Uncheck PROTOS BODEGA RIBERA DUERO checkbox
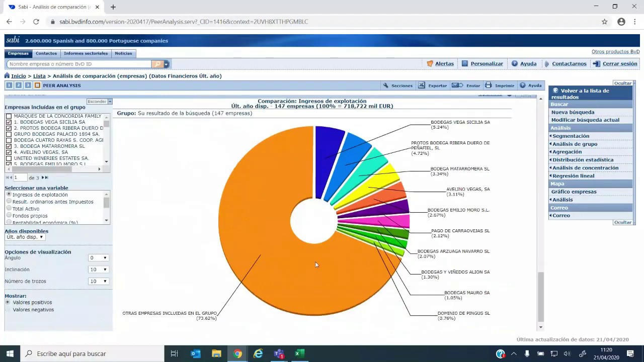Screen dimensions: 644x362 (9, 128)
